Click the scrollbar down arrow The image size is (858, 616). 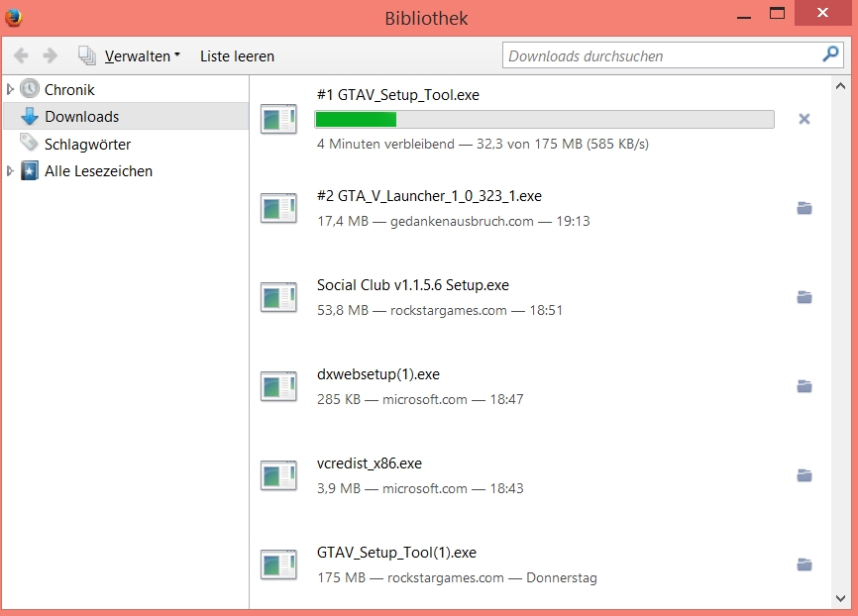840,598
